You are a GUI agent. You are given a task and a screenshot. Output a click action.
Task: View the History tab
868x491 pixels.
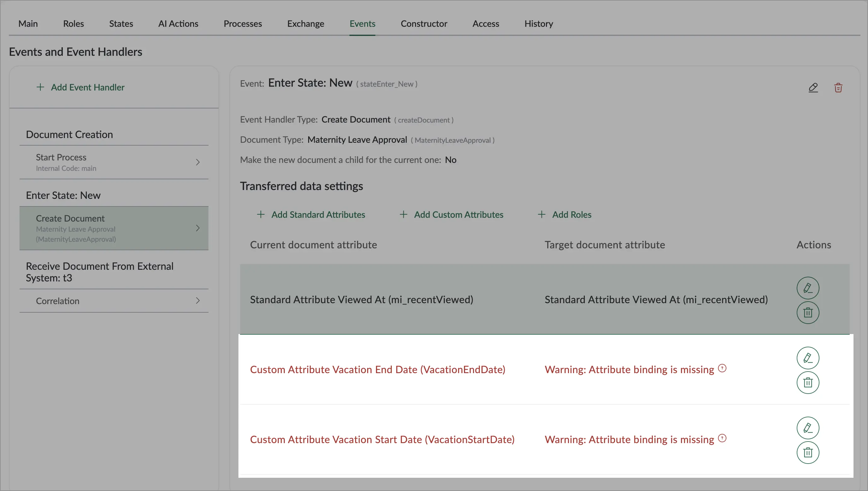(x=539, y=24)
